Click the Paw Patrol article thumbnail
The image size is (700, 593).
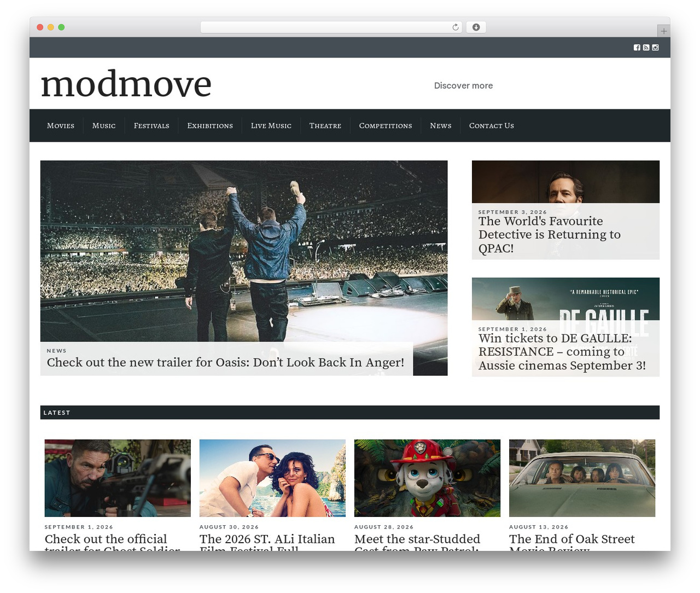pyautogui.click(x=427, y=478)
